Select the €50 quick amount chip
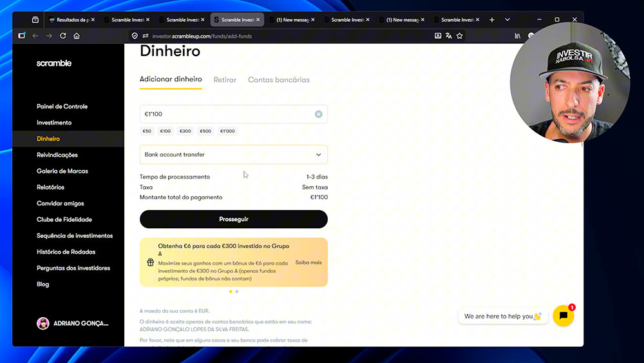The height and width of the screenshot is (363, 644). coord(147,131)
